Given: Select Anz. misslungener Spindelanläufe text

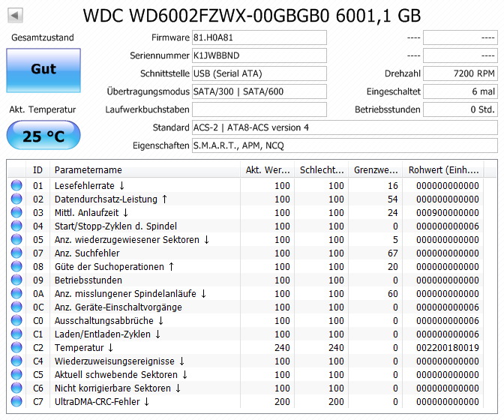Looking at the screenshot, I should click(x=130, y=294).
